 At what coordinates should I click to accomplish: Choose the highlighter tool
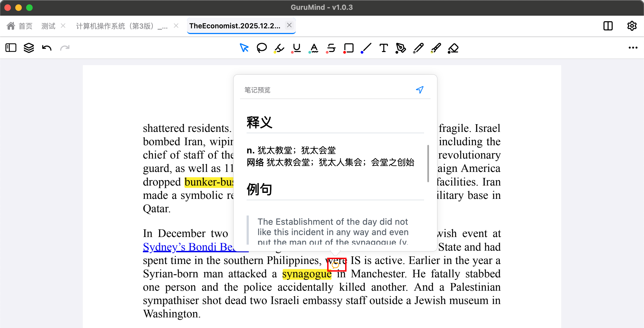point(279,48)
